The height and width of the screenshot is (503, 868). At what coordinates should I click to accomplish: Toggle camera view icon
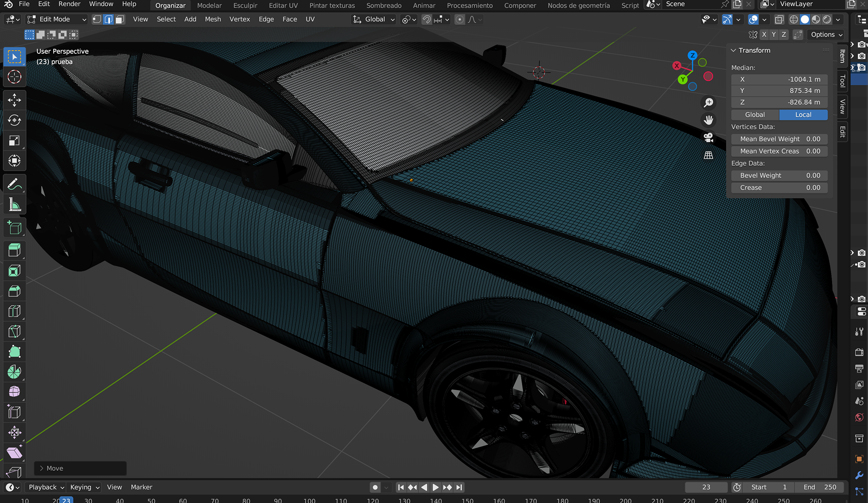click(708, 137)
